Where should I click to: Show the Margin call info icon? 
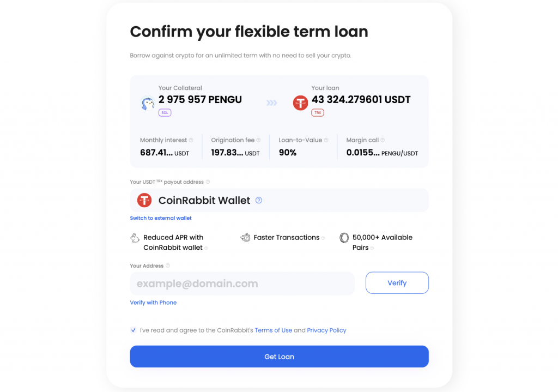[x=383, y=140]
